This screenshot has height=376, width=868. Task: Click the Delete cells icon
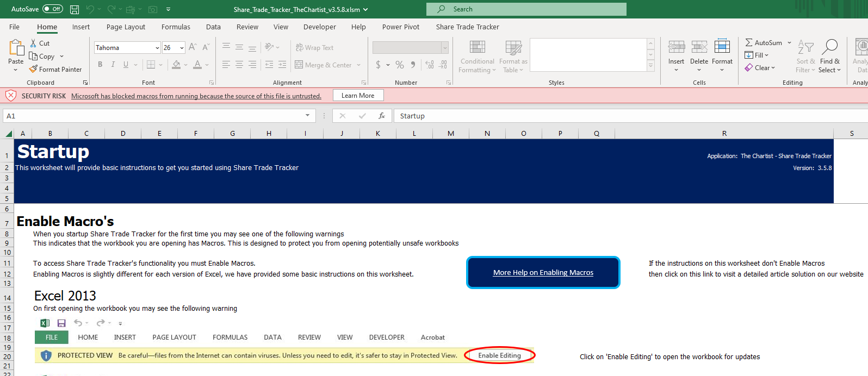[699, 47]
